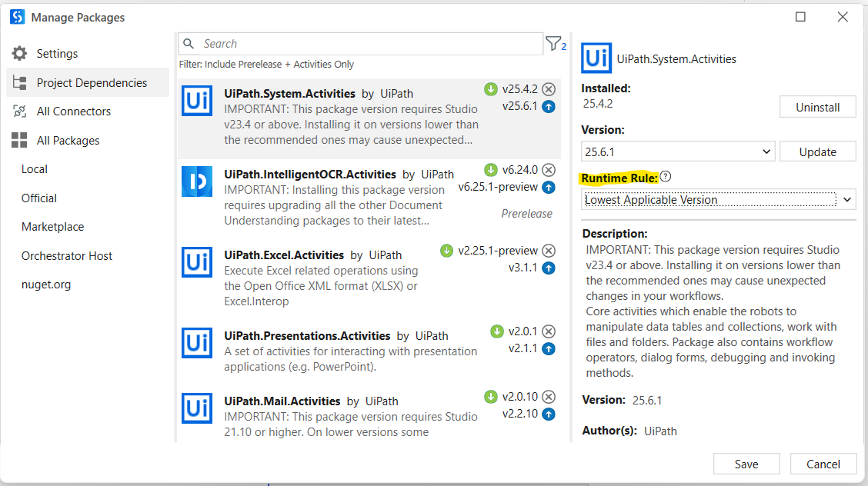
Task: Click the Update button
Action: click(x=818, y=151)
